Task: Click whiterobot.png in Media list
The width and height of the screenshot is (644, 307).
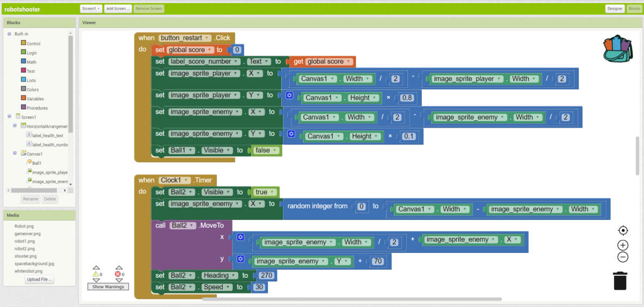Action: [x=29, y=272]
